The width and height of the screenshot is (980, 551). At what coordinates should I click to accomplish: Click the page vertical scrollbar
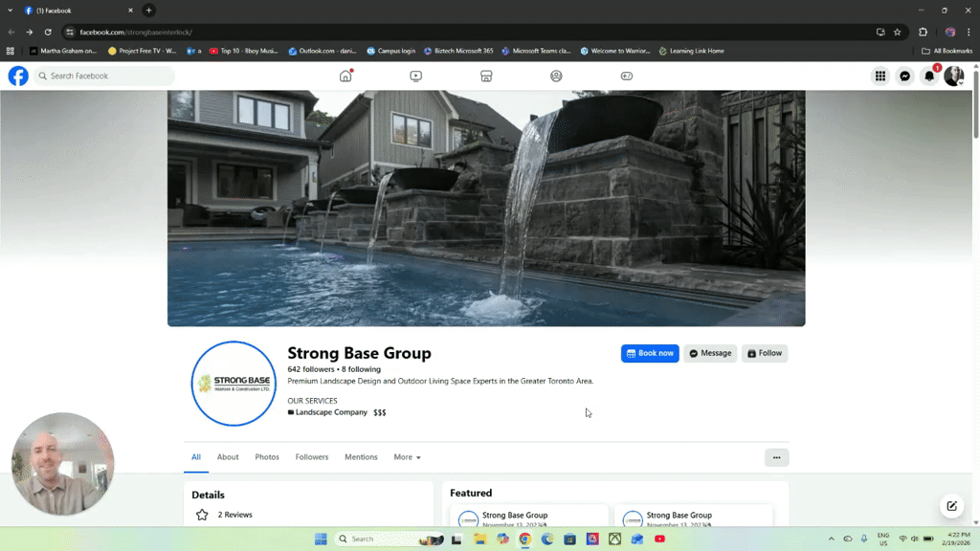pyautogui.click(x=975, y=103)
